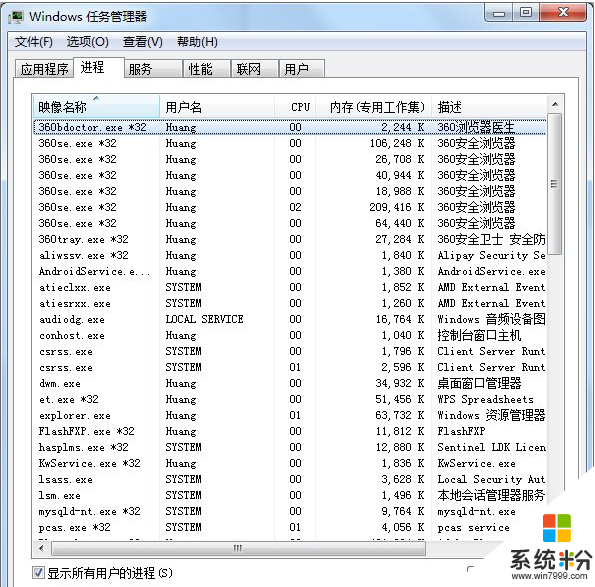Select csrss.exe row using 2,596 K
The image size is (595, 587).
click(x=290, y=367)
